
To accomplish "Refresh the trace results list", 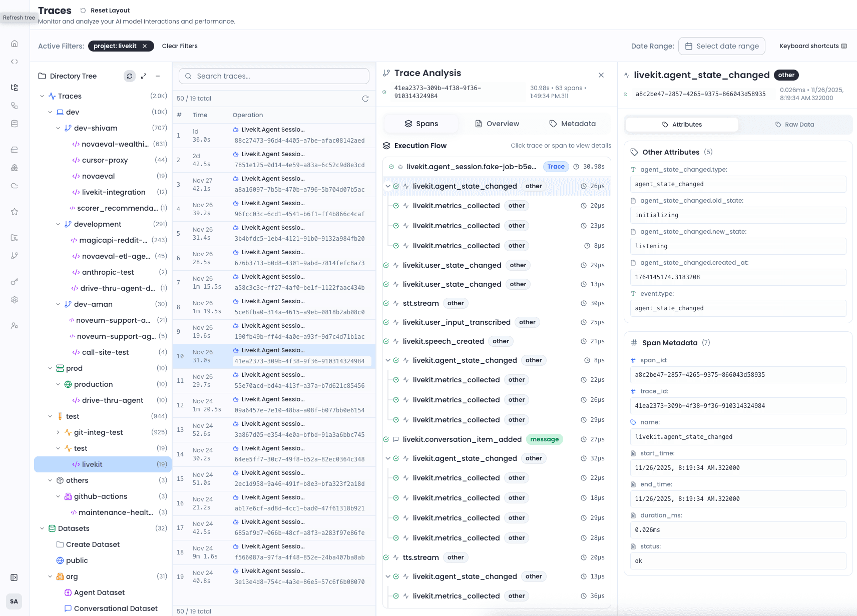I will coord(365,99).
